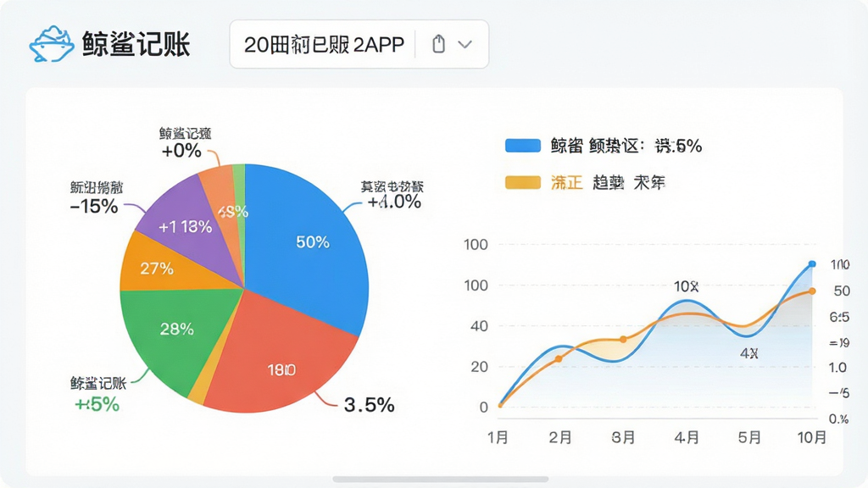The image size is (868, 488).
Task: Click the 鲸鲨记账 app title
Action: [x=136, y=44]
